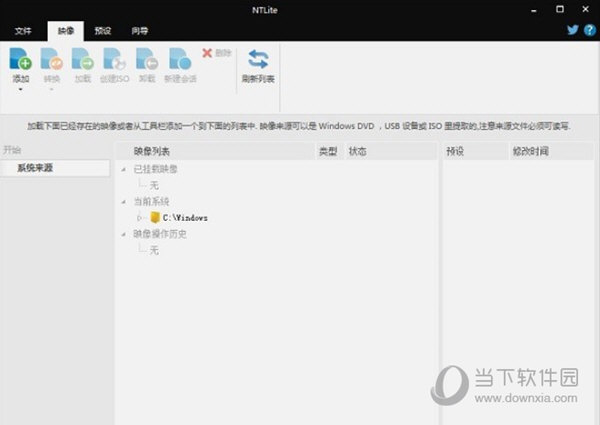Select the C:\Windows entry
The height and width of the screenshot is (425, 600).
pyautogui.click(x=185, y=218)
